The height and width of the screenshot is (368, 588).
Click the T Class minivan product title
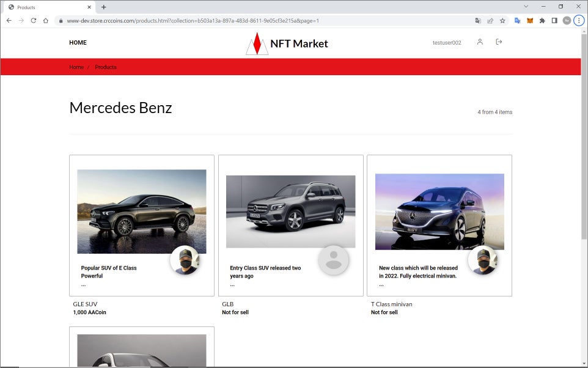pos(392,304)
